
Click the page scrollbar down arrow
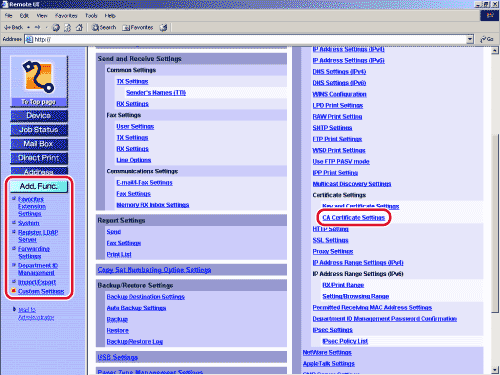point(495,370)
